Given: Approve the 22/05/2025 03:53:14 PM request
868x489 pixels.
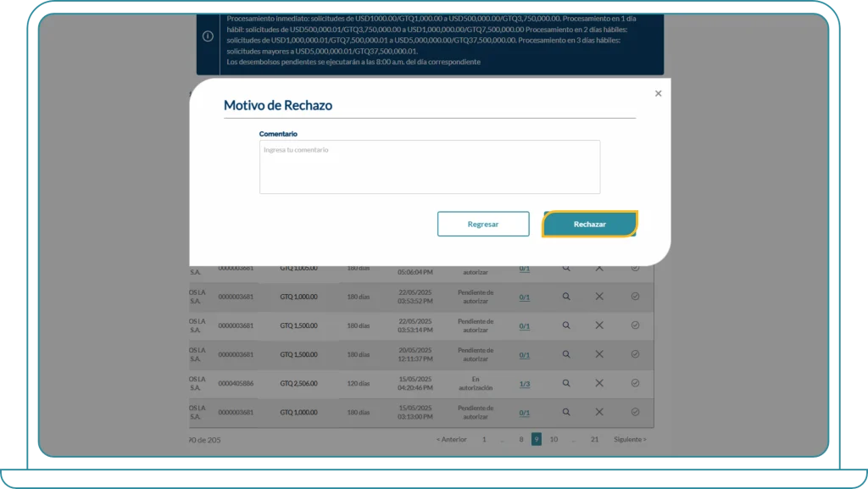Looking at the screenshot, I should [635, 325].
